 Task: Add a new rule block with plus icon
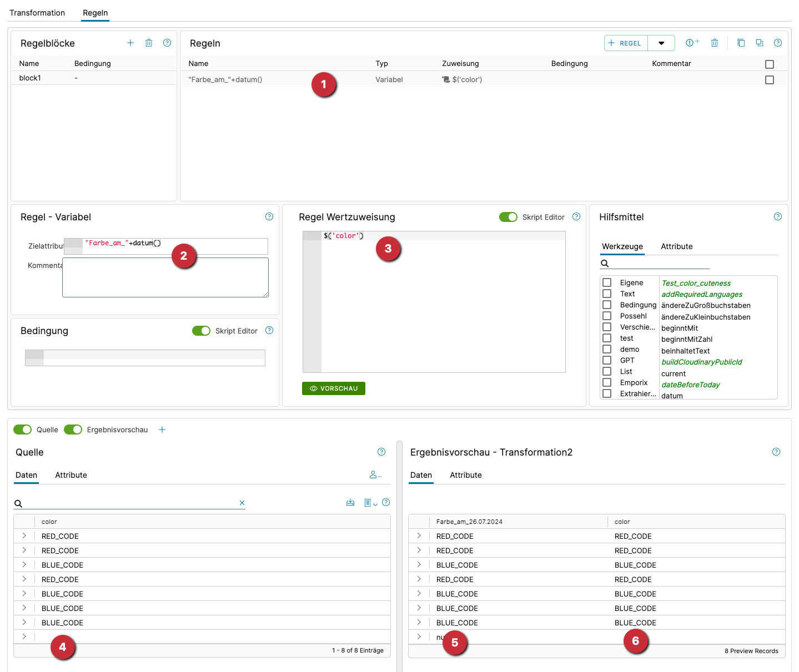pyautogui.click(x=130, y=43)
